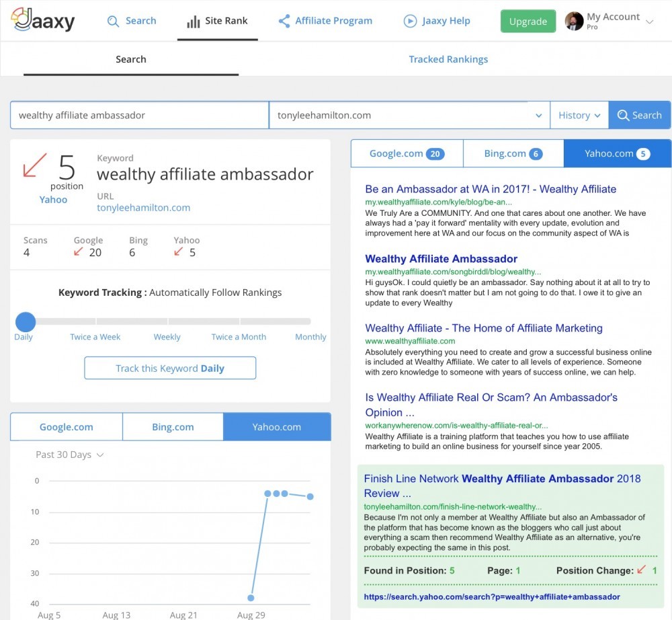Screen dimensions: 672x620
Task: Show Bing.com search results tab
Action: point(513,153)
